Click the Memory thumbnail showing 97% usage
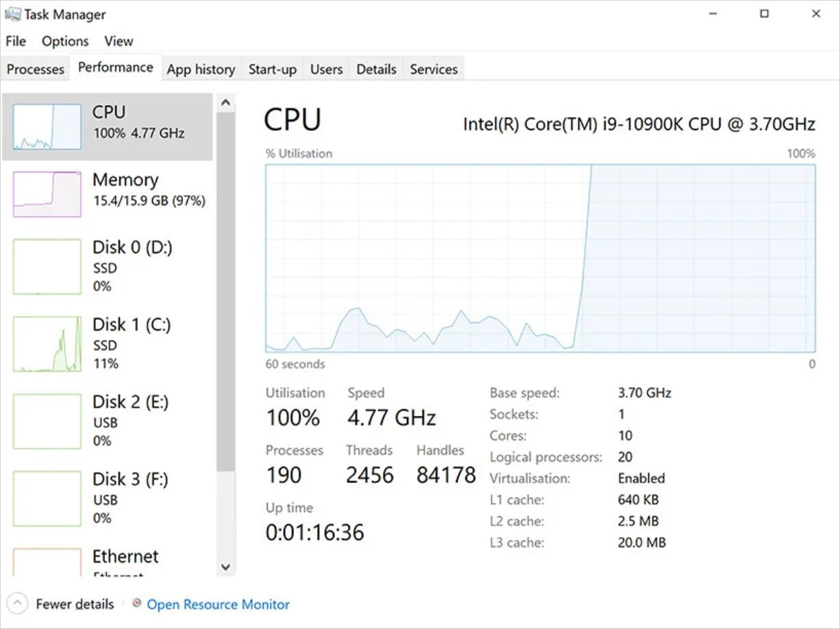This screenshot has height=629, width=840. [x=46, y=194]
